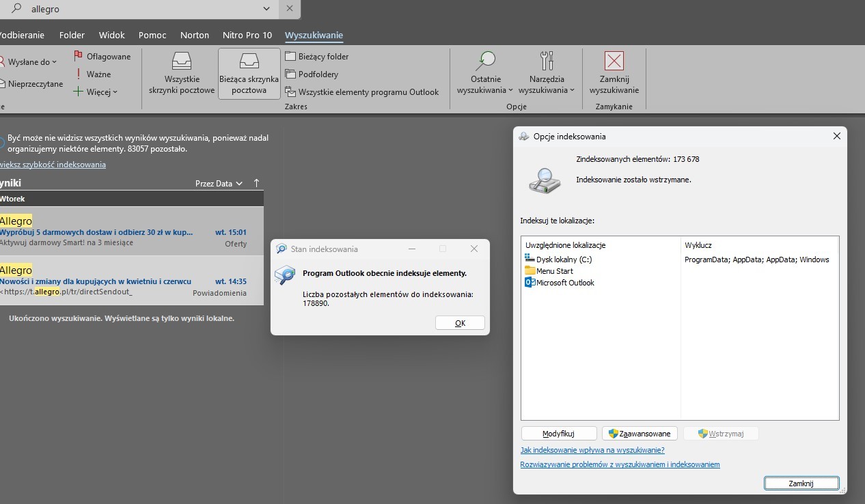Open Narzędzia wyszukiwania dropdown
Image resolution: width=865 pixels, height=504 pixels.
(547, 73)
